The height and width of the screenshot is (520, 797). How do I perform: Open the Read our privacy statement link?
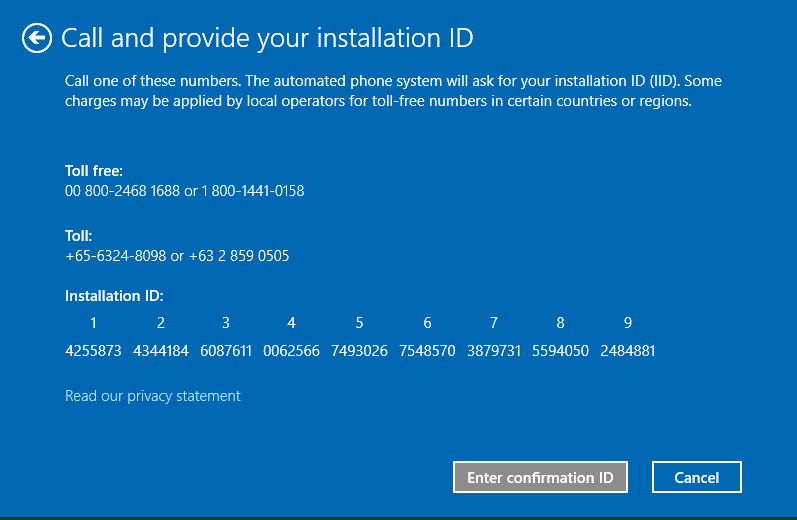(152, 396)
